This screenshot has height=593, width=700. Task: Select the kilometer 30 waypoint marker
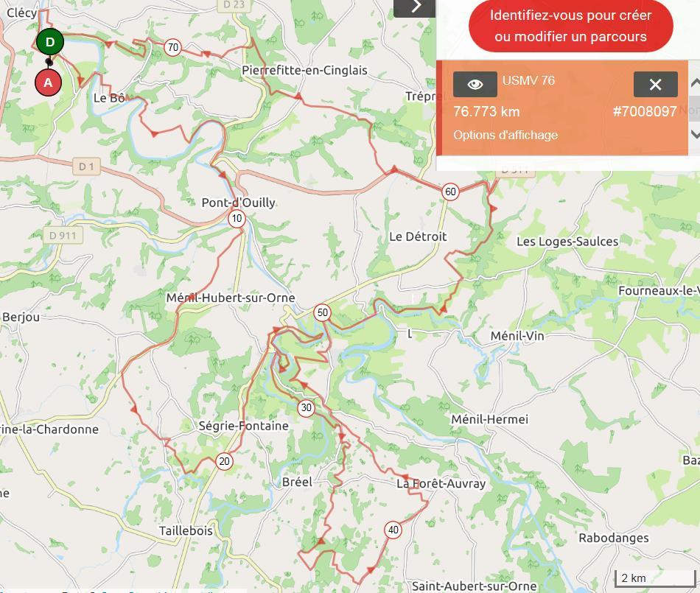coord(307,408)
